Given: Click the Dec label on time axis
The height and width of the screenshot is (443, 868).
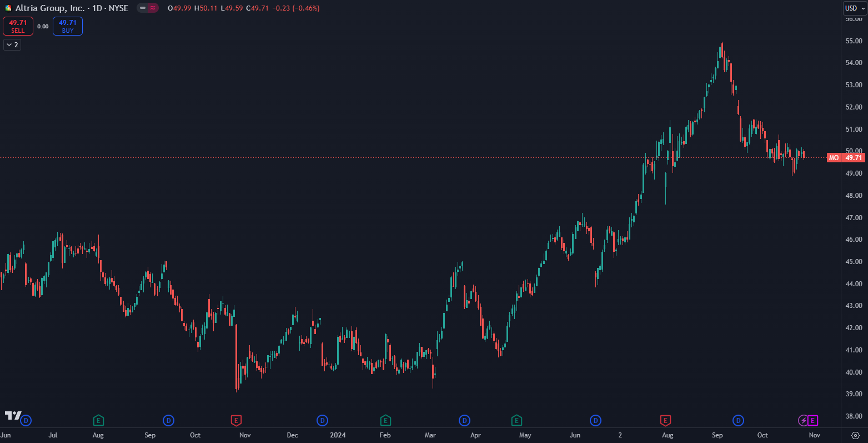Looking at the screenshot, I should click(292, 435).
